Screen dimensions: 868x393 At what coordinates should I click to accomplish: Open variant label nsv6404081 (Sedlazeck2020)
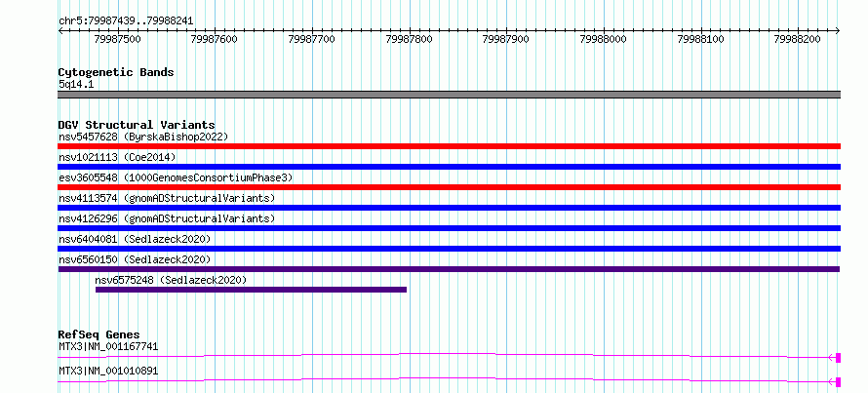(135, 239)
